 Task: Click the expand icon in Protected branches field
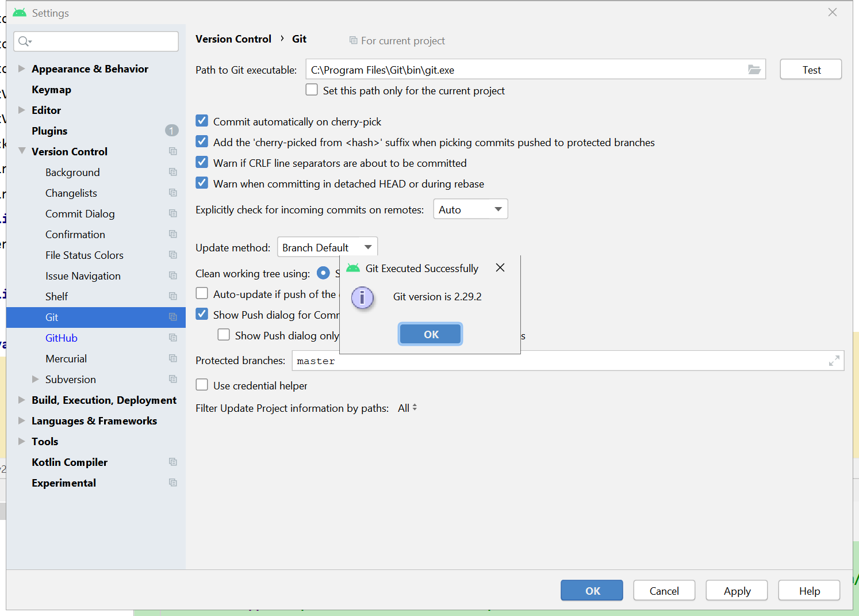(x=834, y=361)
